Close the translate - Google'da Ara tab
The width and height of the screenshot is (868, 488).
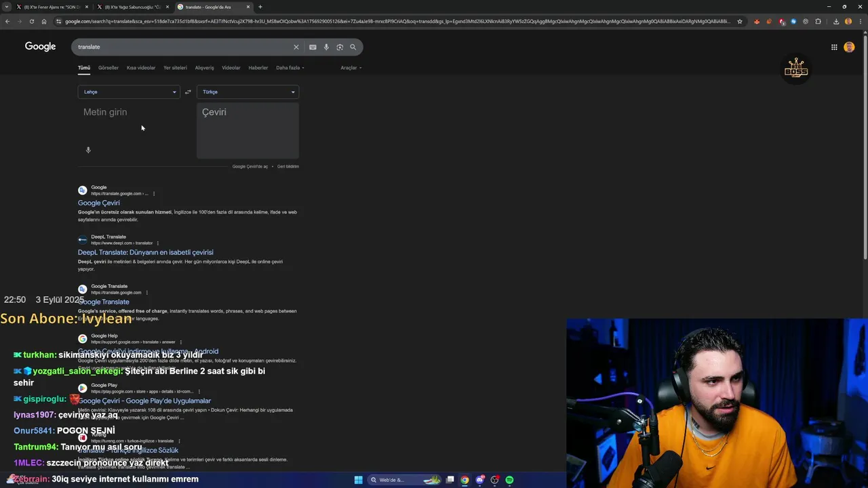point(248,7)
